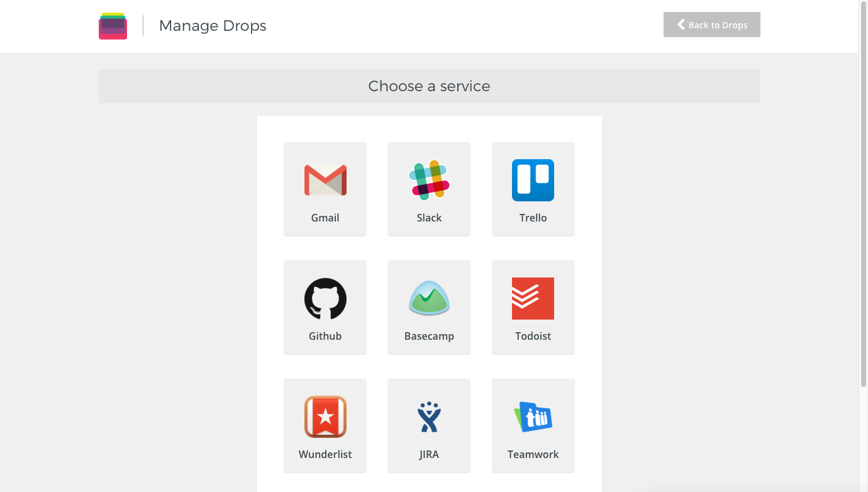Click the app logo in header
This screenshot has width=868, height=492.
point(113,26)
